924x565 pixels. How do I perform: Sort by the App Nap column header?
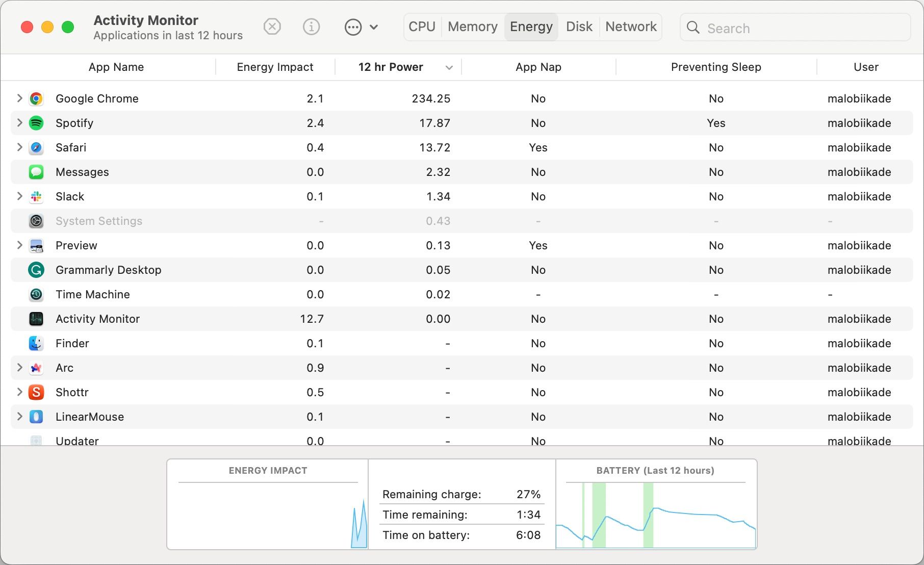tap(538, 67)
